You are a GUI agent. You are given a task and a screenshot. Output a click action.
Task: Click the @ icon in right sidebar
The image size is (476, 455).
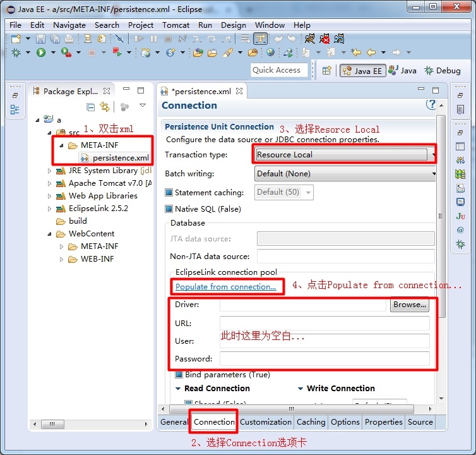pyautogui.click(x=460, y=230)
